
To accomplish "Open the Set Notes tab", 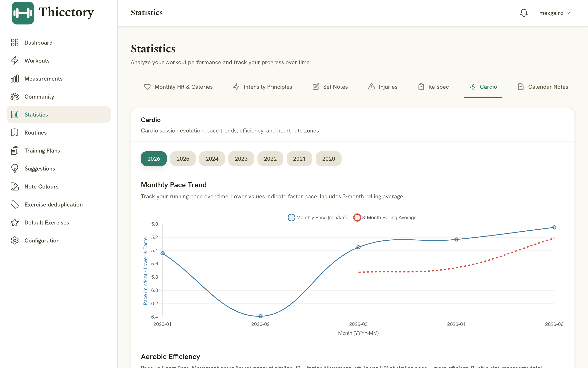I will pyautogui.click(x=330, y=87).
